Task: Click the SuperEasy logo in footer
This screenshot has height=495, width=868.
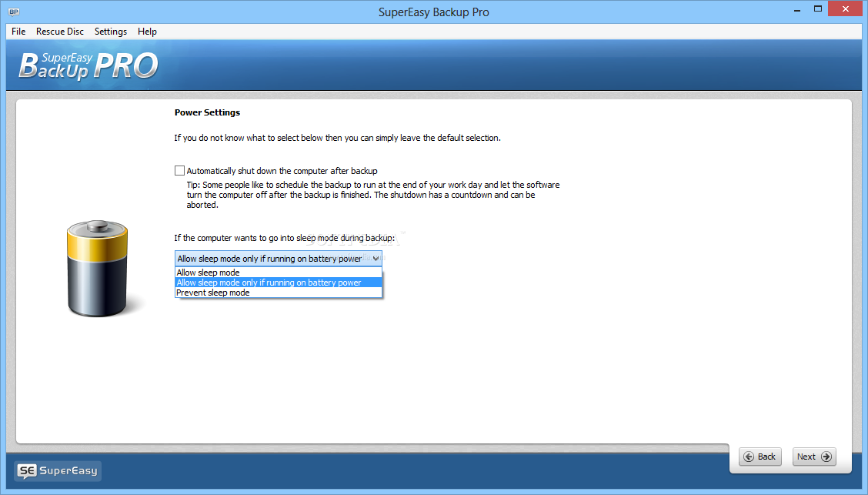Action: click(x=58, y=470)
